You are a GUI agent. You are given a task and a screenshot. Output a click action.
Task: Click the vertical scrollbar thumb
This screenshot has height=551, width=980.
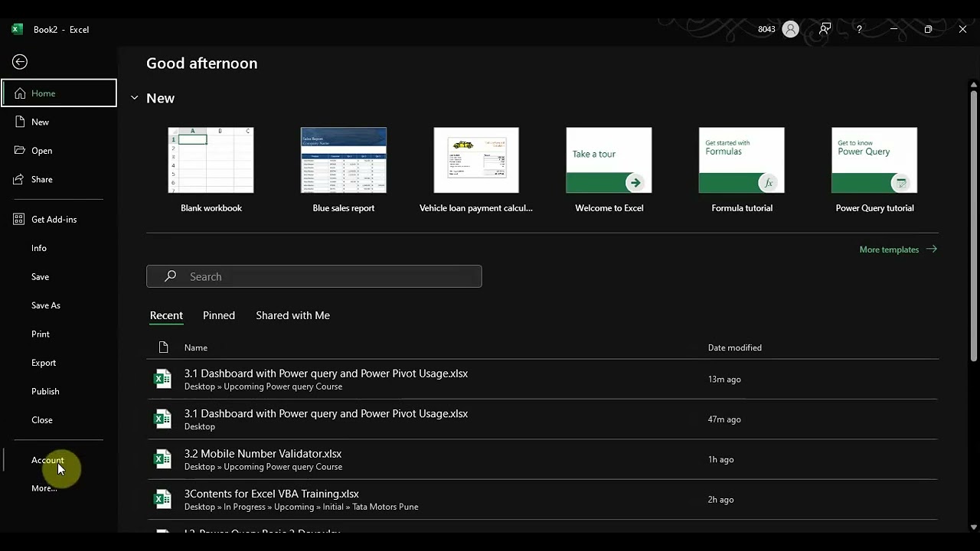pyautogui.click(x=974, y=226)
